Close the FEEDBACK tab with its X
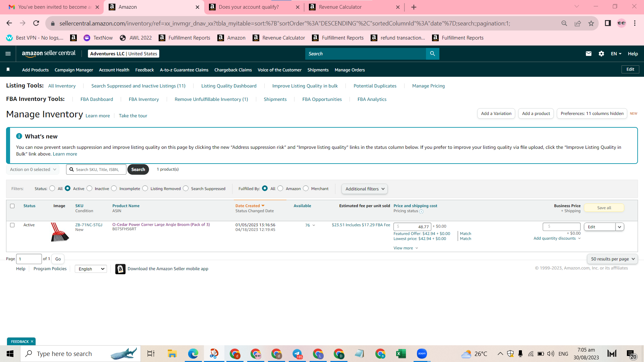 (x=32, y=342)
